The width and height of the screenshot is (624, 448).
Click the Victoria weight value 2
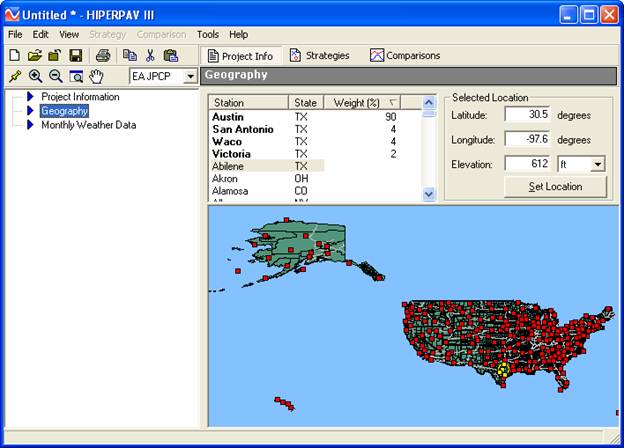pyautogui.click(x=393, y=154)
